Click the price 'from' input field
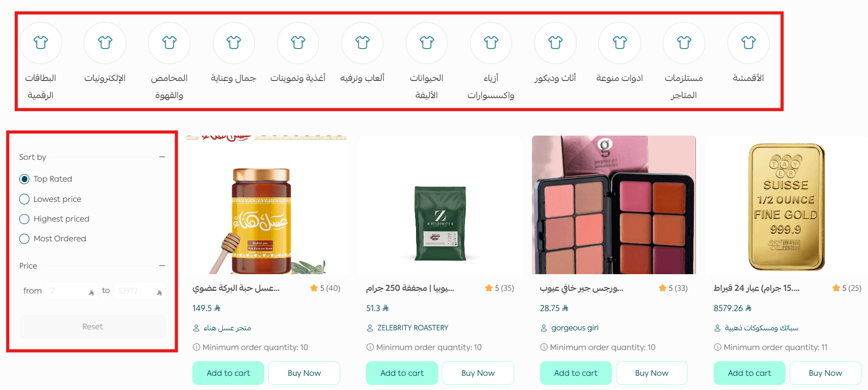Viewport: 868px width, 390px height. pos(72,291)
